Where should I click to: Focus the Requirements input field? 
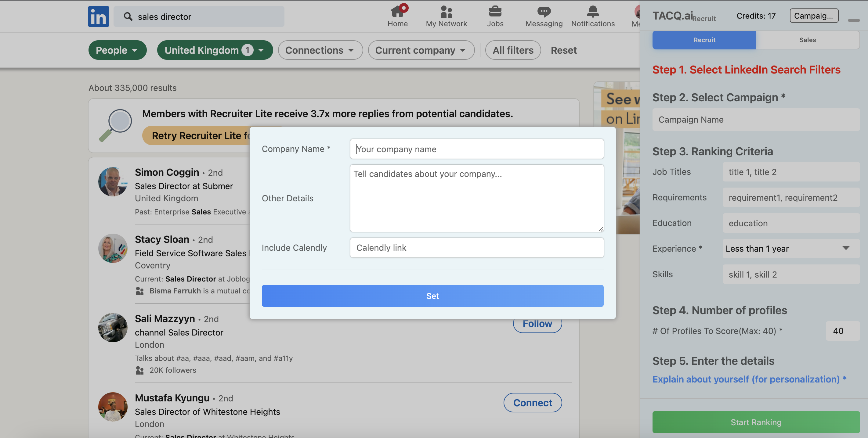tap(790, 197)
